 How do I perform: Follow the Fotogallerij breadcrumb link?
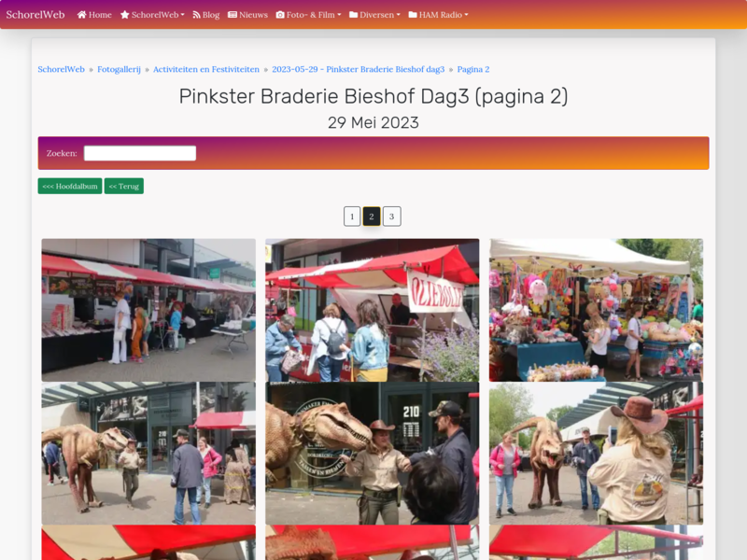tap(119, 69)
